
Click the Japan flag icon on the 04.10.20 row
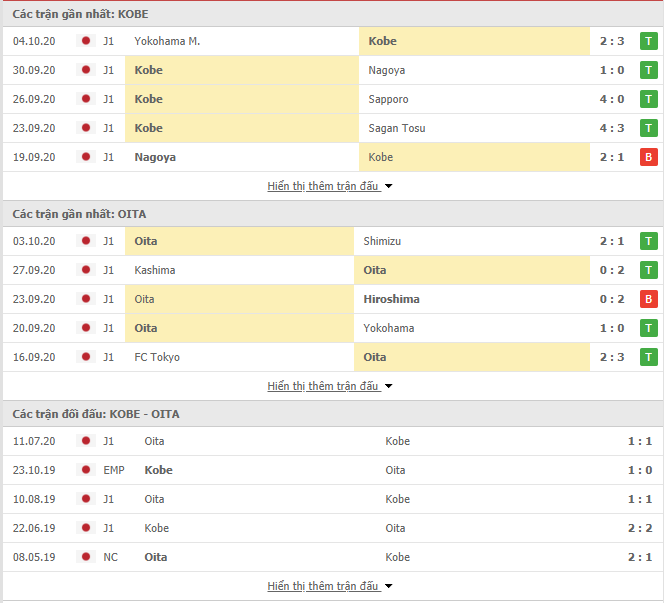(x=86, y=41)
